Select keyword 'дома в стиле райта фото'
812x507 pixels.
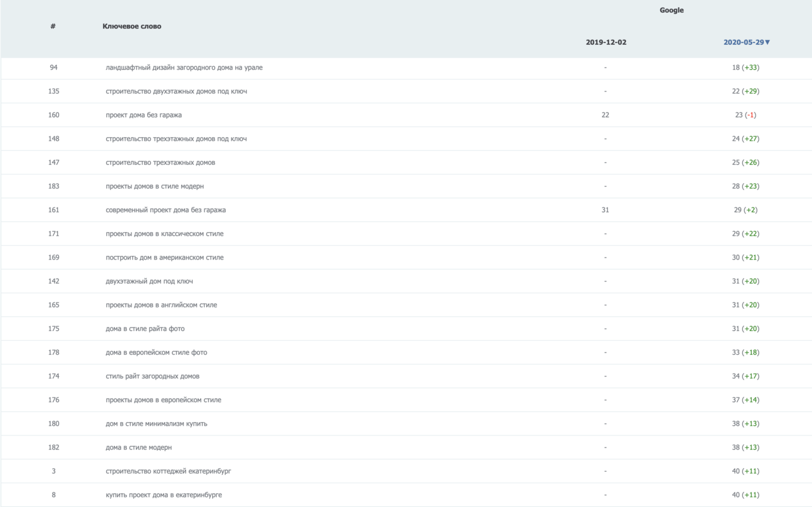click(x=145, y=328)
